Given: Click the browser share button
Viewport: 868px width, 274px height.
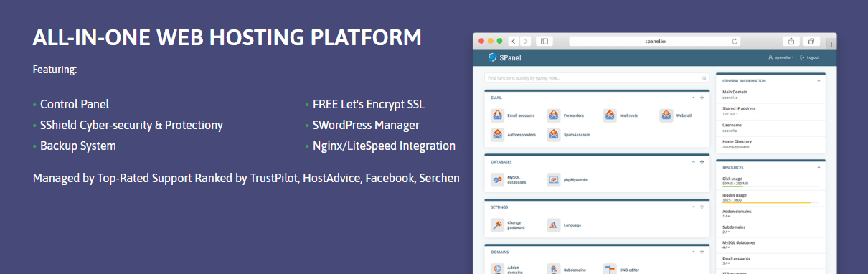Looking at the screenshot, I should (x=791, y=42).
